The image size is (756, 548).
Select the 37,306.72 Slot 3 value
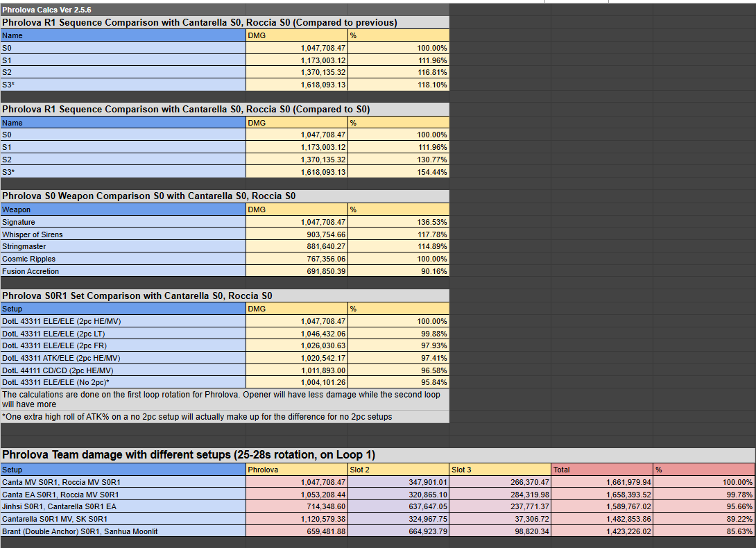[x=501, y=520]
